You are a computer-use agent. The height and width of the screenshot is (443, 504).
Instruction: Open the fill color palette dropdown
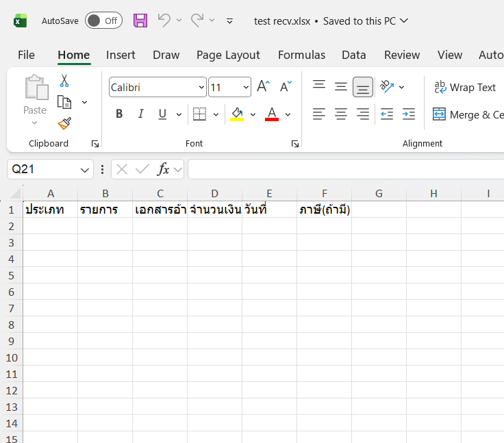pos(253,114)
